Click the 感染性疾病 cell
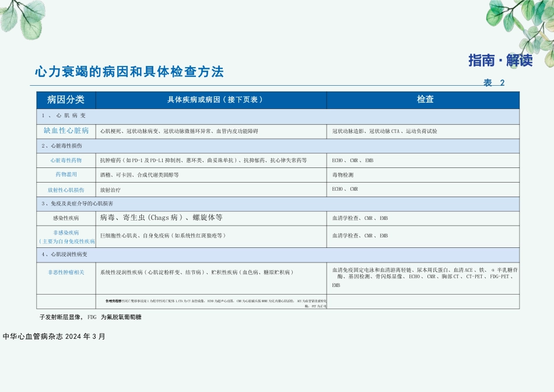The image size is (554, 392). pyautogui.click(x=66, y=218)
